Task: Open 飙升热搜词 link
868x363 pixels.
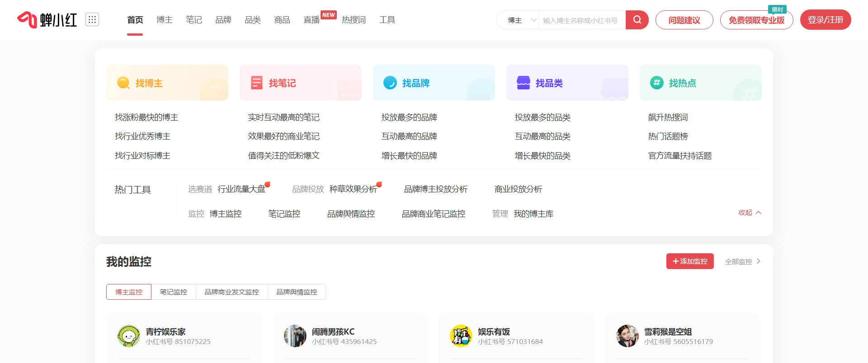Action: [668, 117]
